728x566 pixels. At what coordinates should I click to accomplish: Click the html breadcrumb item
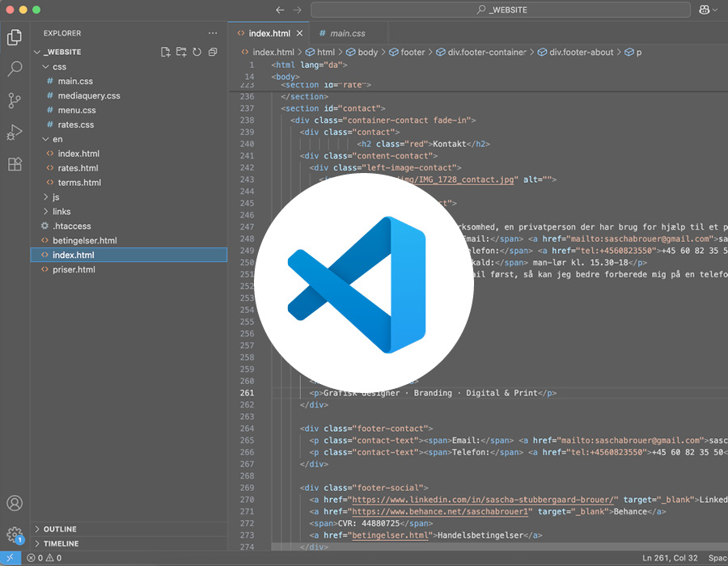tap(320, 52)
